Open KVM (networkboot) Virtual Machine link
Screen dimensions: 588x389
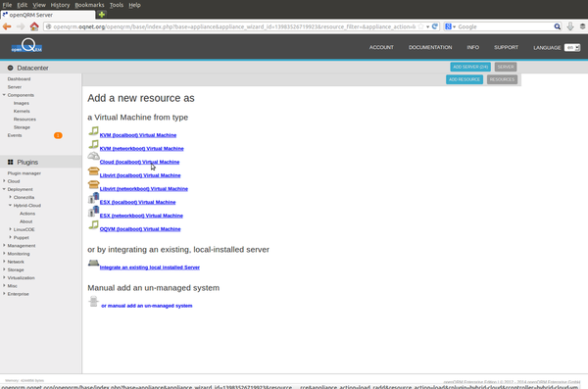[141, 149]
